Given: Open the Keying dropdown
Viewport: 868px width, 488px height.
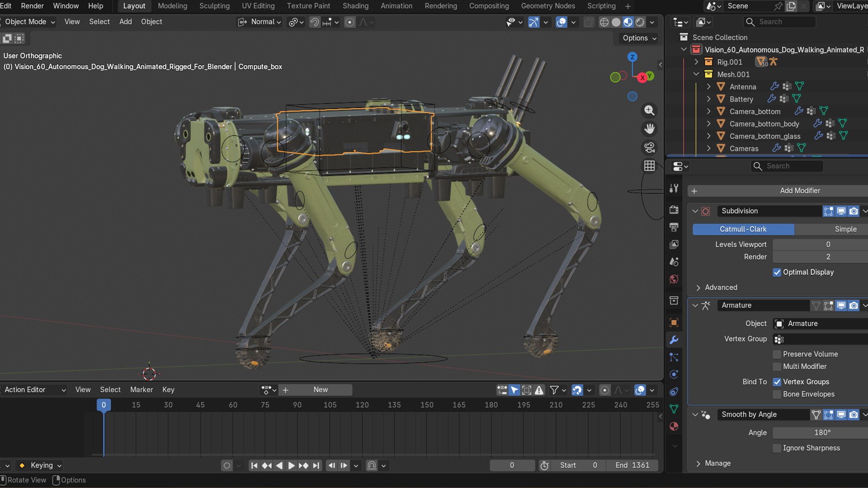Looking at the screenshot, I should click(x=40, y=465).
